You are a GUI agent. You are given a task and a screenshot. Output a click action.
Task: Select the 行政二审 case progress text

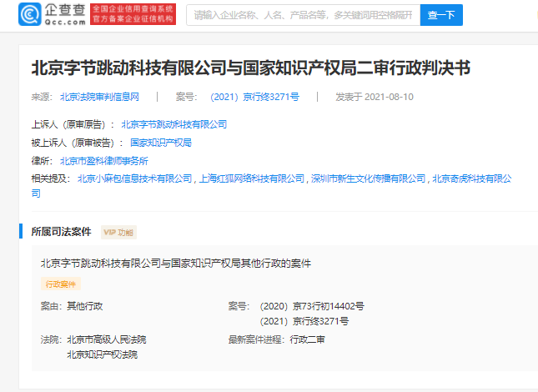308,339
